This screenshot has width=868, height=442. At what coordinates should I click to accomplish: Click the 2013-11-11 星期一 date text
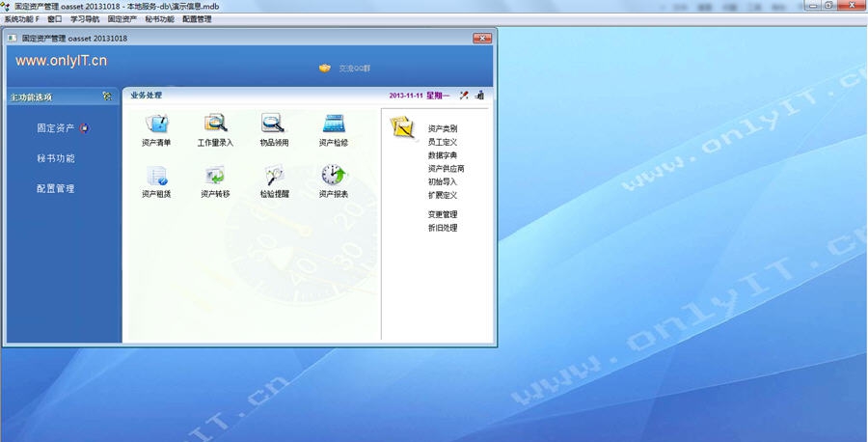(420, 96)
